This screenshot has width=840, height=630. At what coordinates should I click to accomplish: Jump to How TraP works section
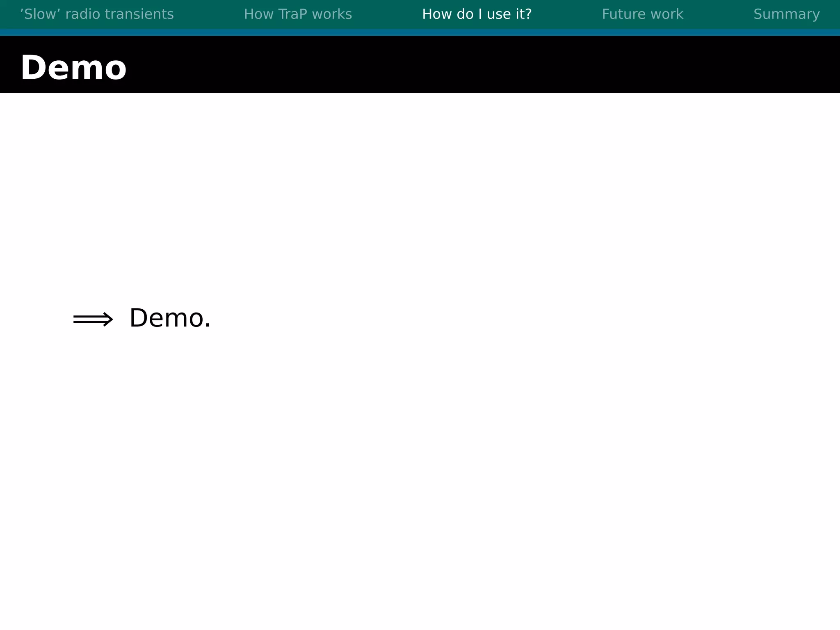tap(298, 14)
